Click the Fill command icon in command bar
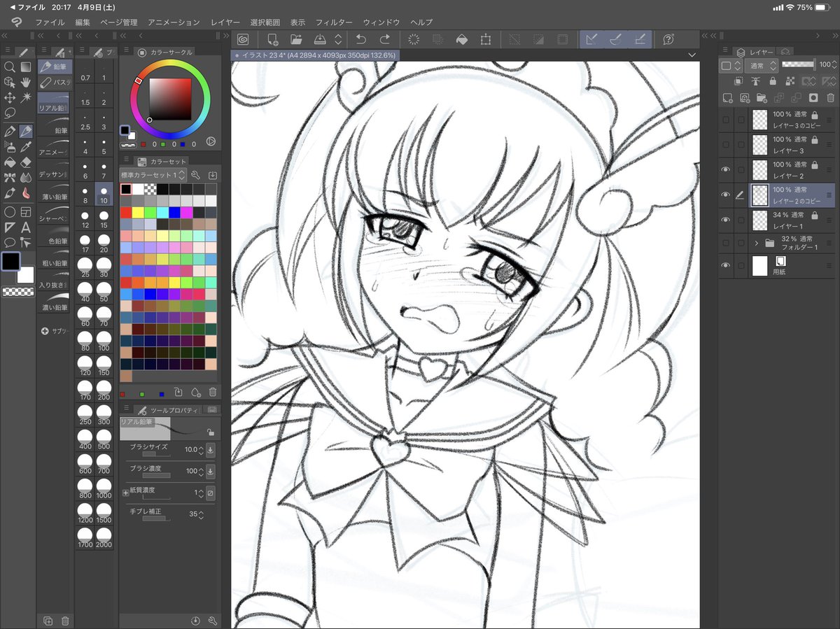Image resolution: width=840 pixels, height=629 pixels. (x=461, y=39)
